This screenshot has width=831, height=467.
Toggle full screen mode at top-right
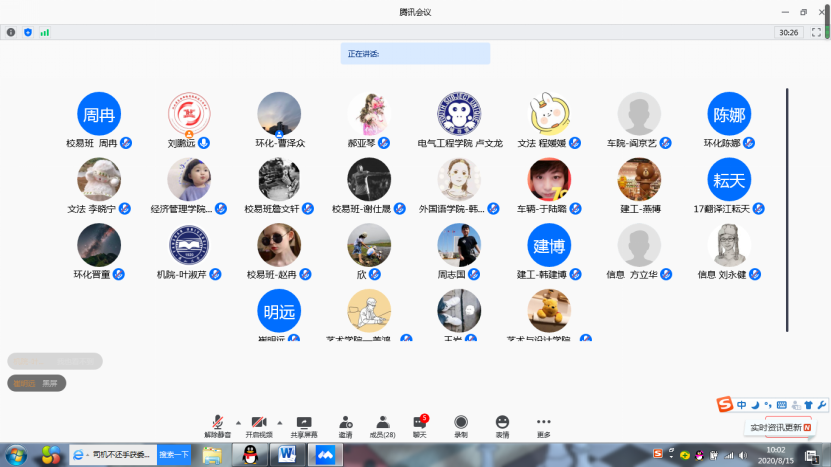coord(815,32)
